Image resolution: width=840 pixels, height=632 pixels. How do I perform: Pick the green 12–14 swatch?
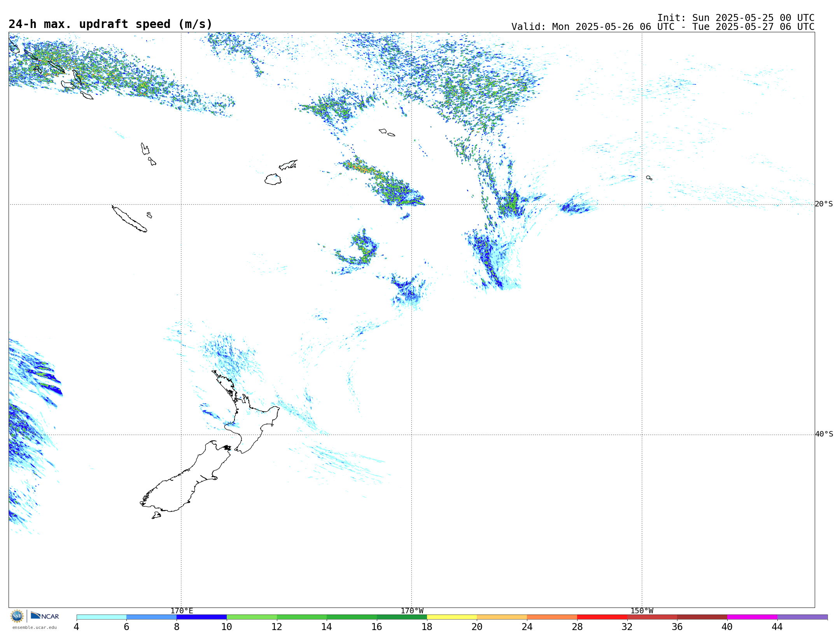tap(302, 617)
